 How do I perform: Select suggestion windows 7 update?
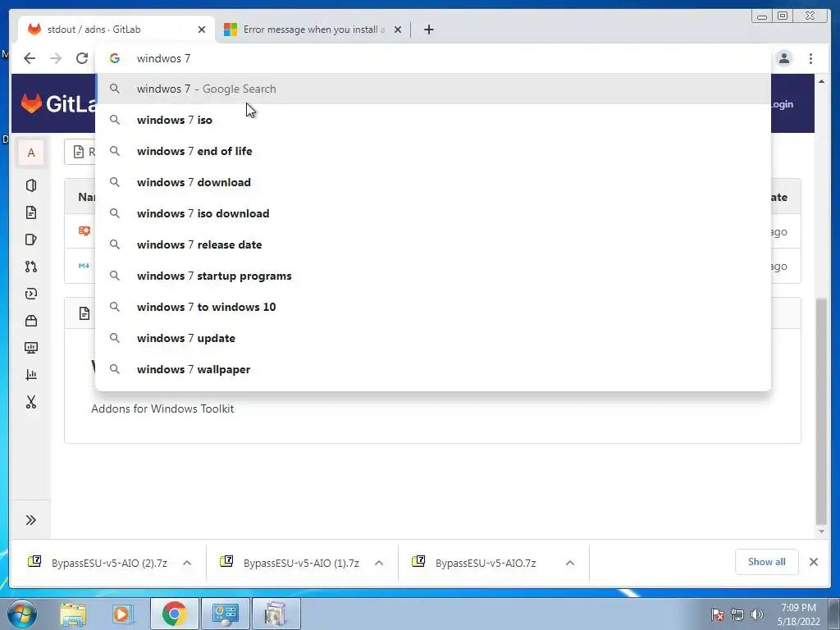click(x=433, y=338)
